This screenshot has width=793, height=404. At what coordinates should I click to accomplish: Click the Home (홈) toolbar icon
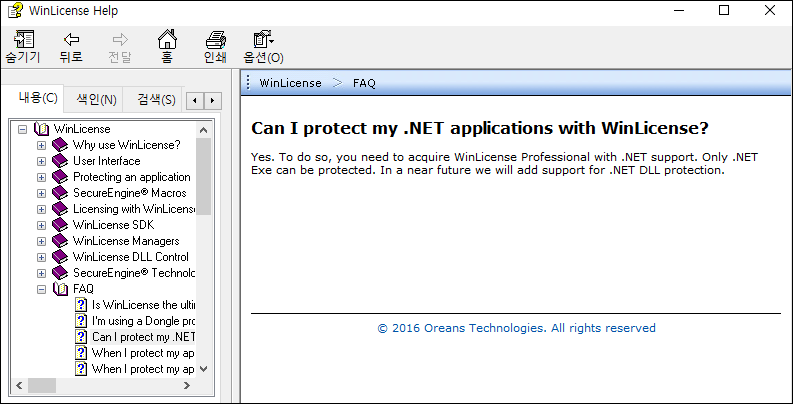(167, 39)
